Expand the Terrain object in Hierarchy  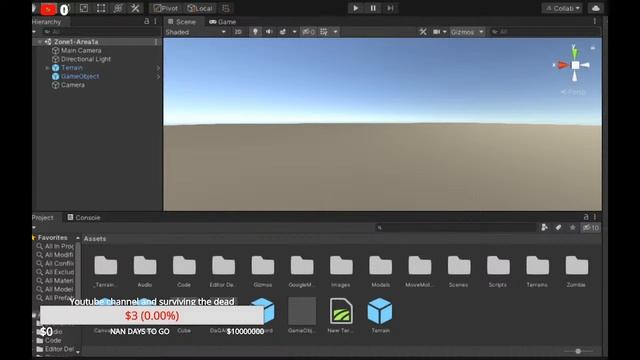pyautogui.click(x=47, y=68)
